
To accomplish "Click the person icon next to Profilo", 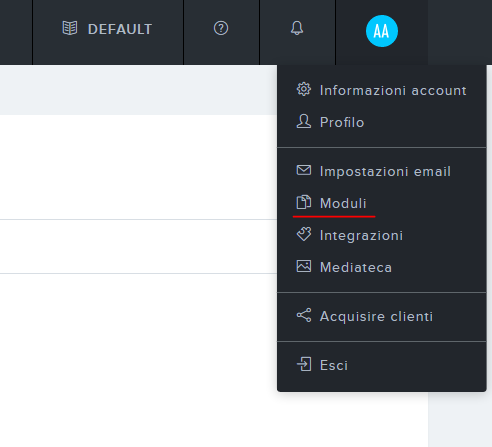I will tap(304, 121).
